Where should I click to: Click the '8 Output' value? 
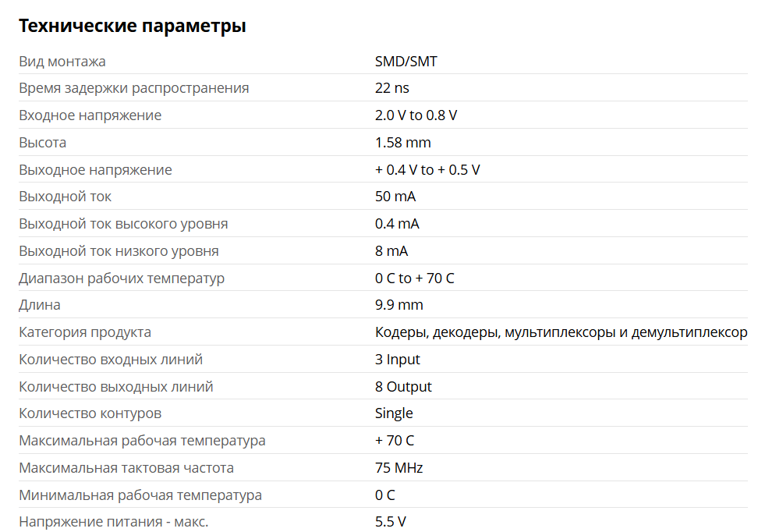(403, 387)
